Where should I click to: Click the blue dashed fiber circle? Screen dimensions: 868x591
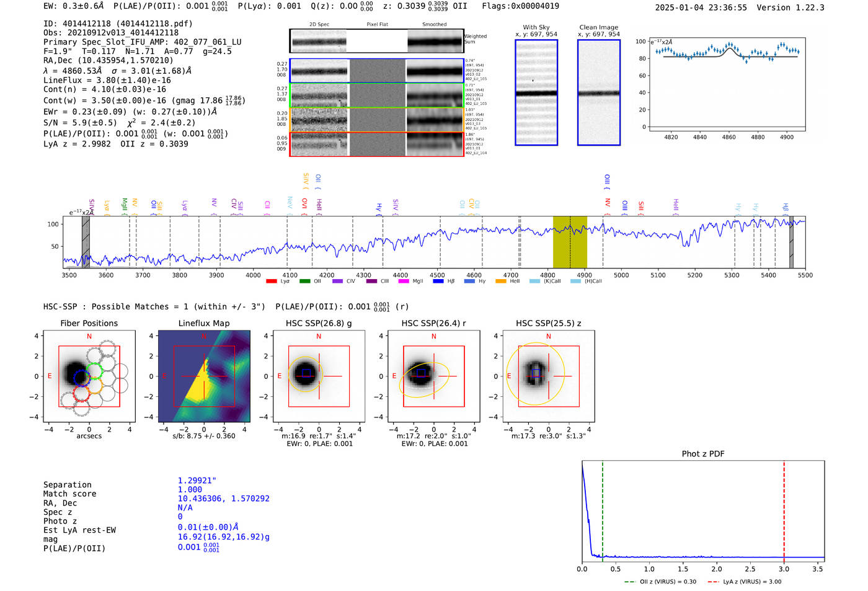pyautogui.click(x=81, y=378)
